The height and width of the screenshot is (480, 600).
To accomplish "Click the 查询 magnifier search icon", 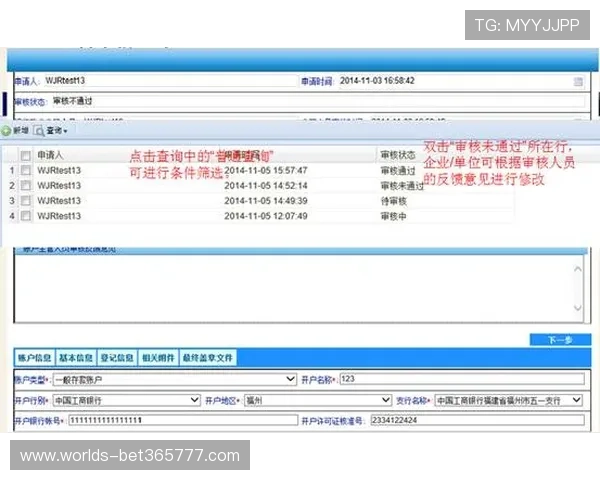I will coord(39,131).
